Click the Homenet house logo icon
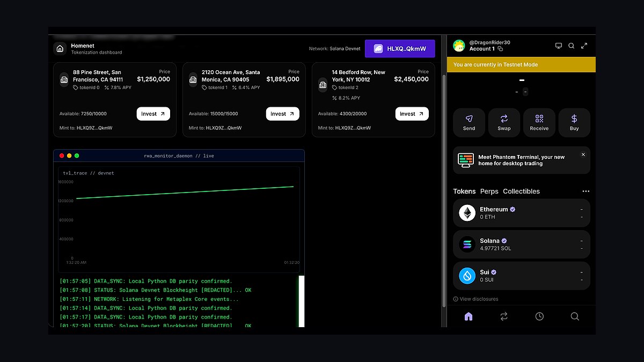 pyautogui.click(x=60, y=49)
